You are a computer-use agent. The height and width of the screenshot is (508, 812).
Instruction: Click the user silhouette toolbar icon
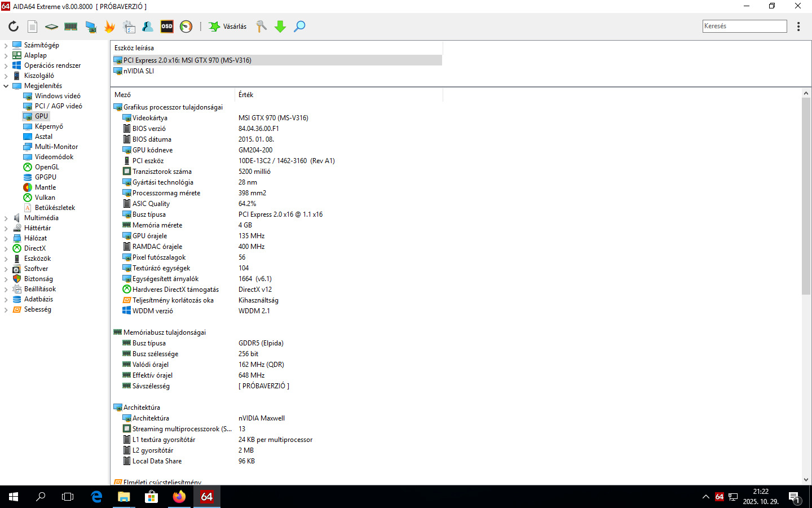click(x=148, y=27)
